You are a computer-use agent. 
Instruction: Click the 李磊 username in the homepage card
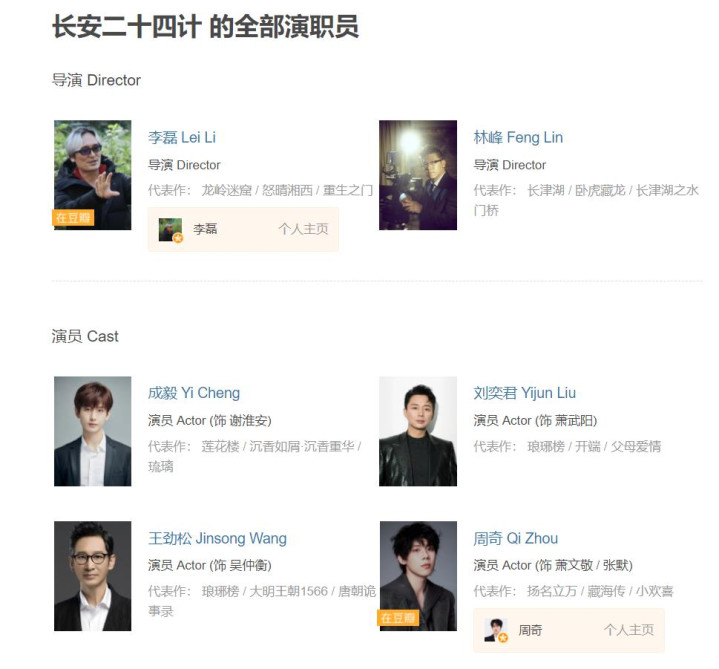coord(205,229)
